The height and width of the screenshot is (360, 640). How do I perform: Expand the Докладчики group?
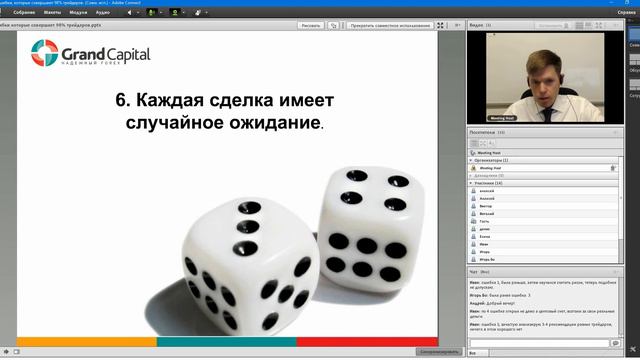471,176
